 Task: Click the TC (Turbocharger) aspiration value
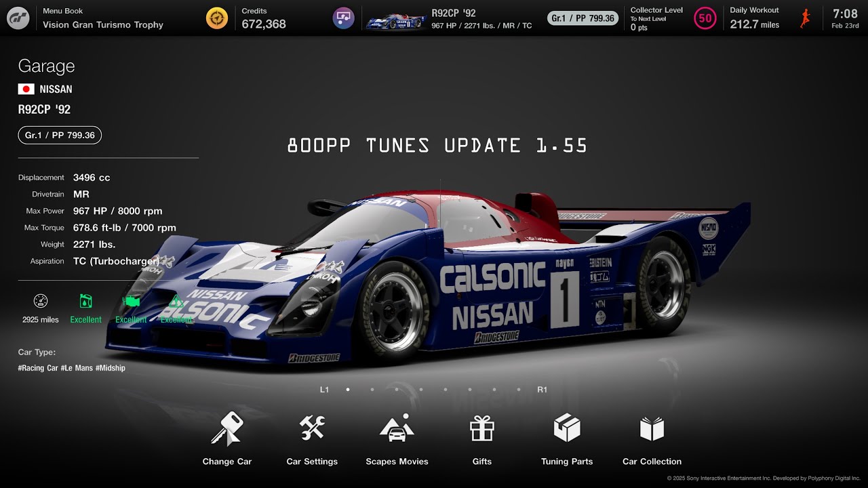pos(117,261)
